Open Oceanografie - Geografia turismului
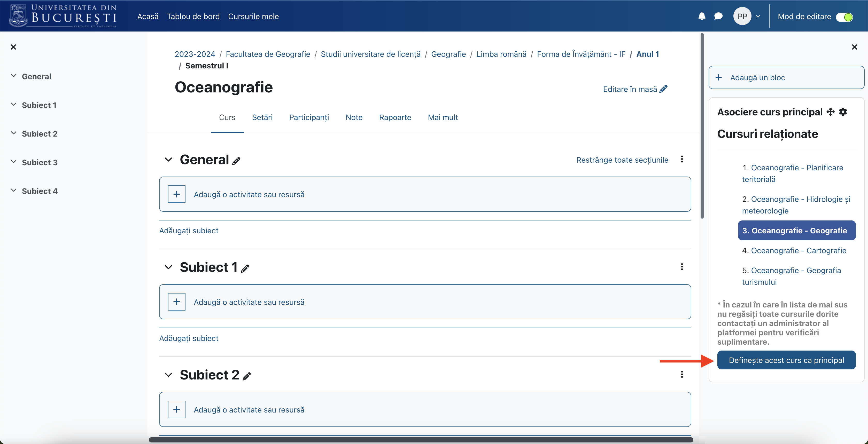 click(792, 276)
